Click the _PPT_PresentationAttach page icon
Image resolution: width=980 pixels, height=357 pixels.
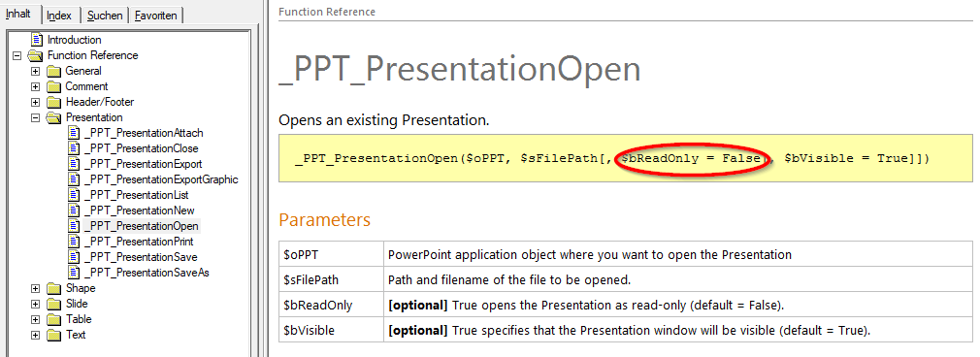point(74,133)
